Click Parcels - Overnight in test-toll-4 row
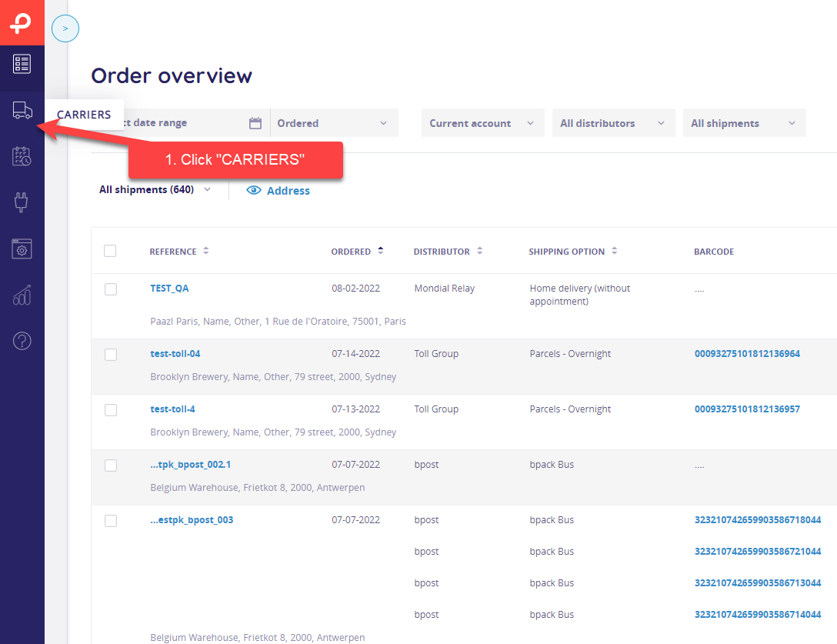This screenshot has height=644, width=837. [x=570, y=409]
